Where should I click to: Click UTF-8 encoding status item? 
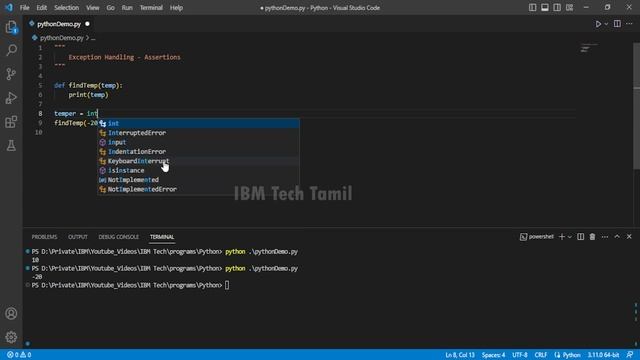520,355
